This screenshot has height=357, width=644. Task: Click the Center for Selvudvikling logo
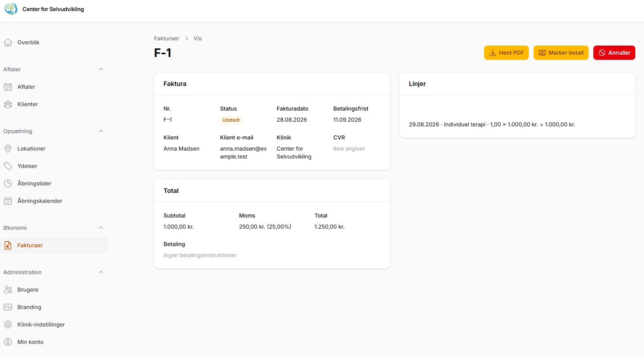[11, 9]
